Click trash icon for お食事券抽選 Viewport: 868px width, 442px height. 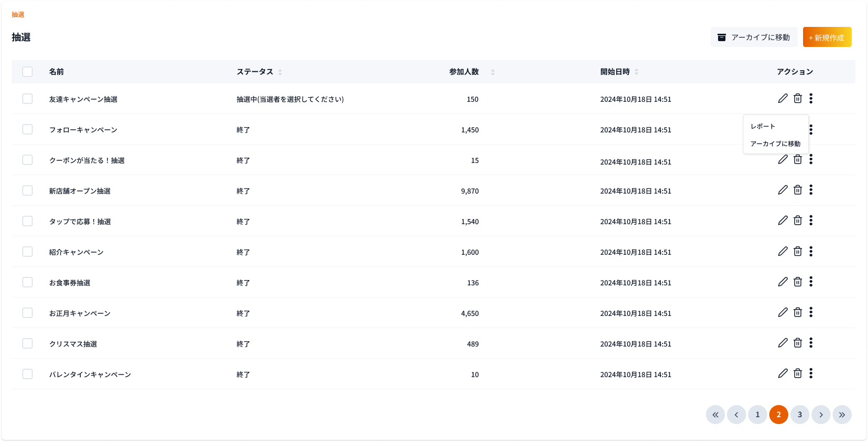[797, 282]
